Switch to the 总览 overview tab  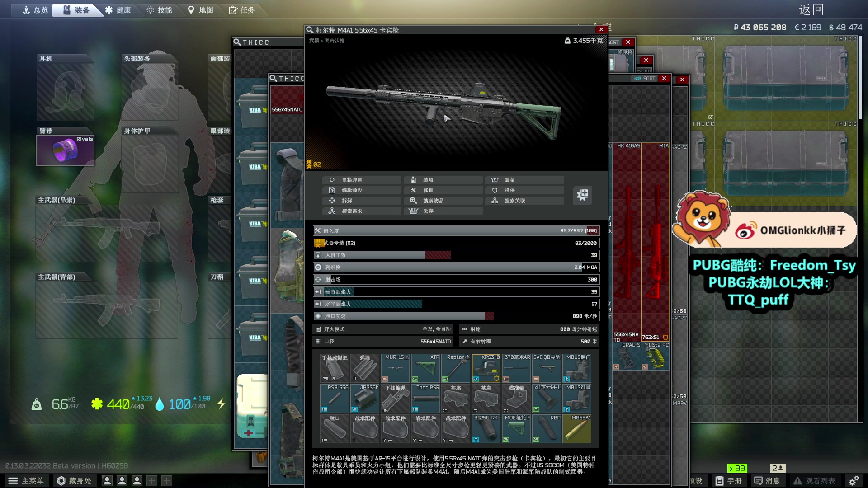[35, 10]
